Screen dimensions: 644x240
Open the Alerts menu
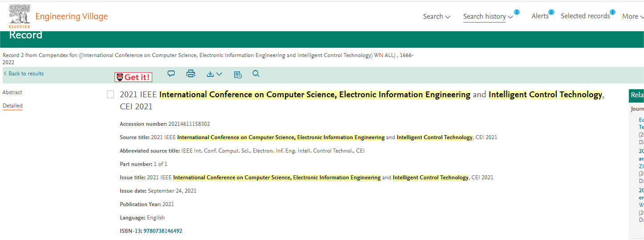click(540, 16)
